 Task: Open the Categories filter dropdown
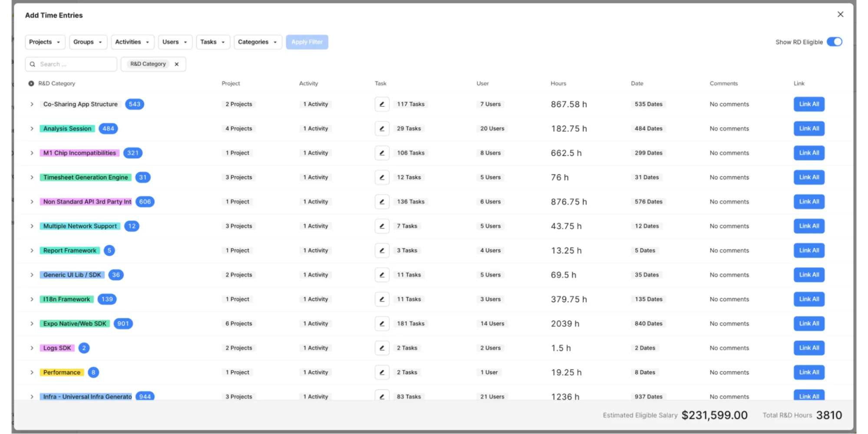click(257, 42)
